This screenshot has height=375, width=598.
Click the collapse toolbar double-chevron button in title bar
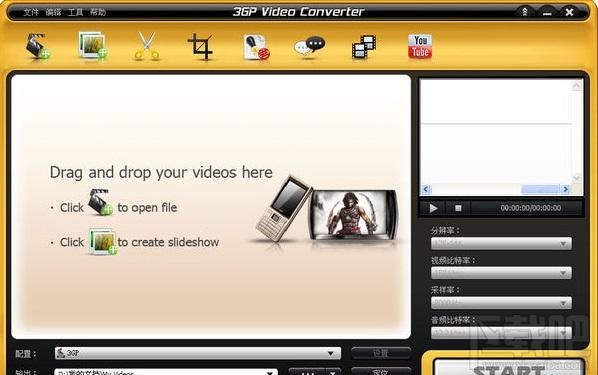[525, 12]
